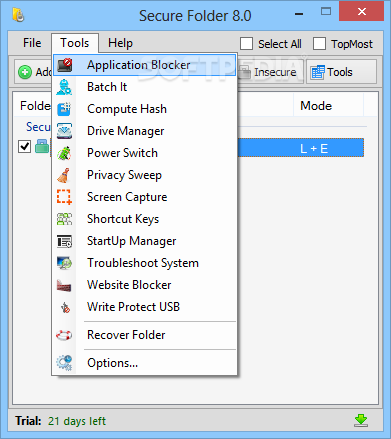Open Options... menu entry

click(x=144, y=363)
